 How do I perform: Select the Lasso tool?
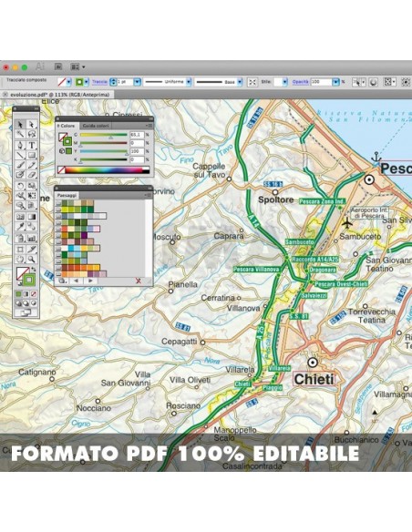(x=32, y=134)
